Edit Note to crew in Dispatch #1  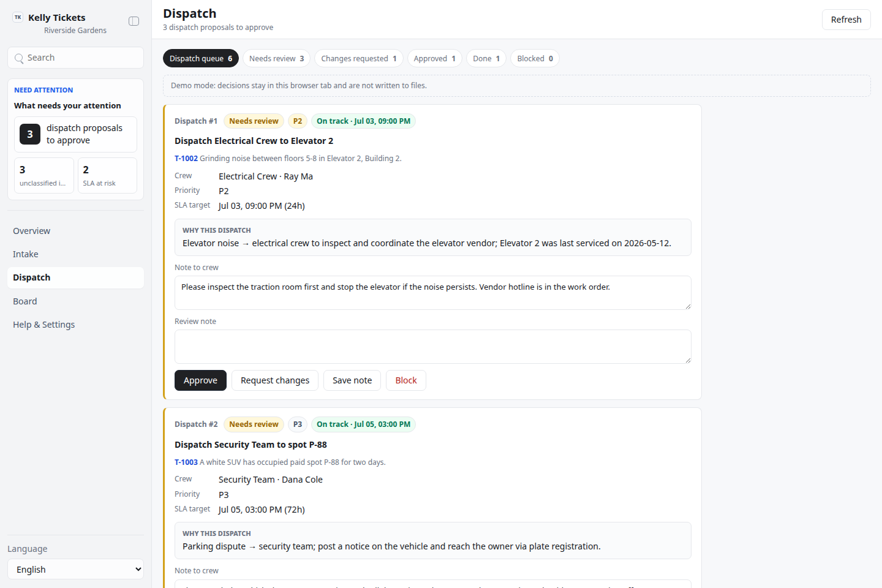[x=433, y=293]
